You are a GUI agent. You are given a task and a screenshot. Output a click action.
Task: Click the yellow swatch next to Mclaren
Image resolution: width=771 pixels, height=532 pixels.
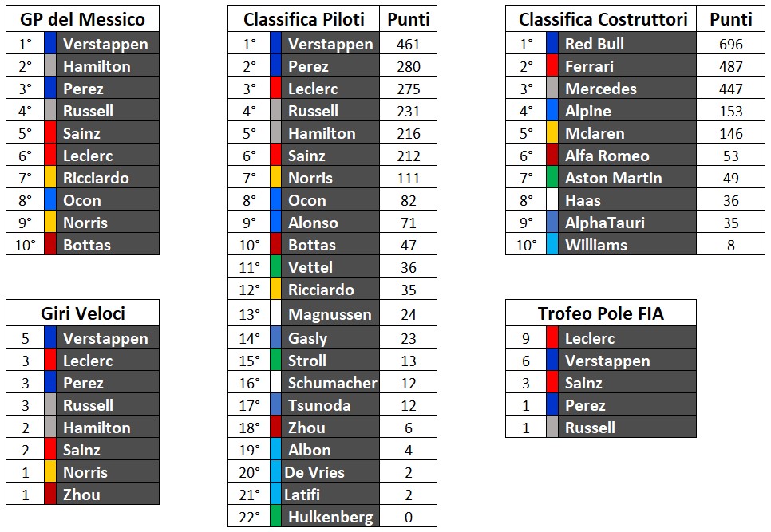tap(552, 133)
